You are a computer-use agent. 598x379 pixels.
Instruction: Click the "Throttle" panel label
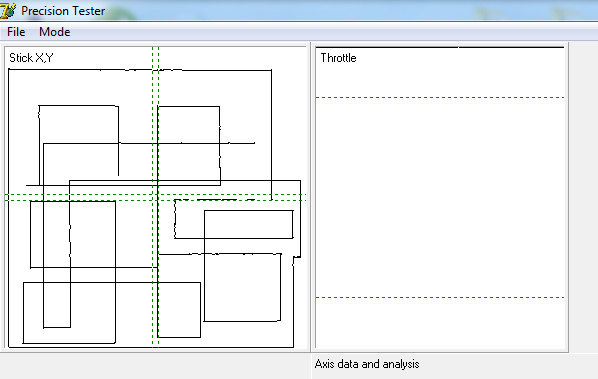[x=338, y=58]
